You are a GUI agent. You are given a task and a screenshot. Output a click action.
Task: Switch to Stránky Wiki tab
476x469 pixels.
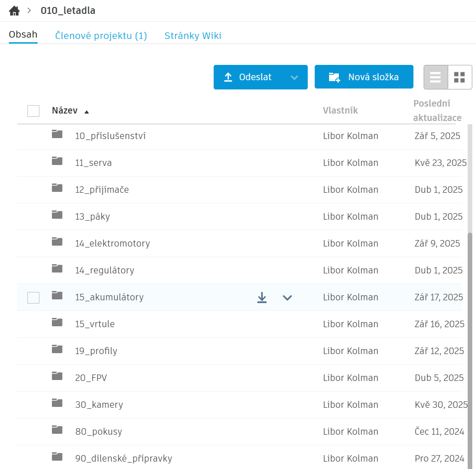(x=193, y=36)
